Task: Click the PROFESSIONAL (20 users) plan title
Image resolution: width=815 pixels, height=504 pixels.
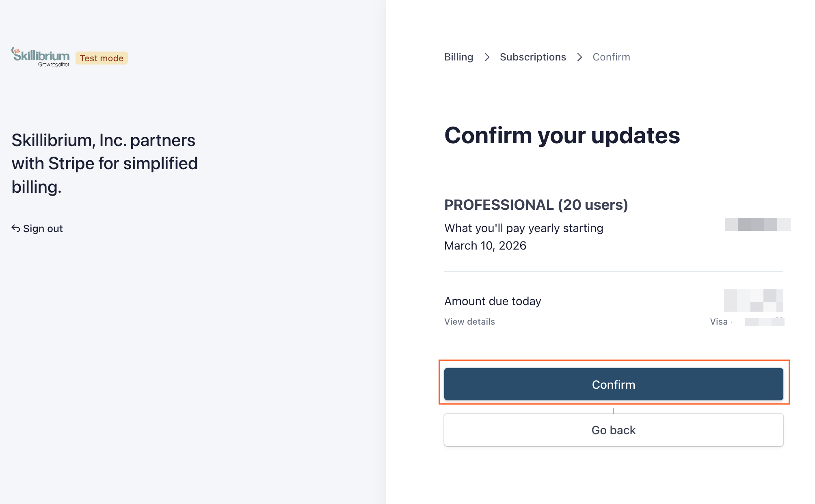Action: [536, 205]
